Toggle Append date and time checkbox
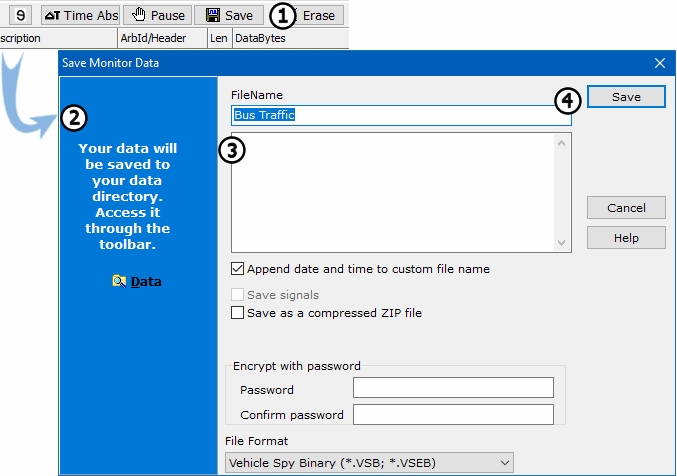The height and width of the screenshot is (476, 677). coord(238,268)
